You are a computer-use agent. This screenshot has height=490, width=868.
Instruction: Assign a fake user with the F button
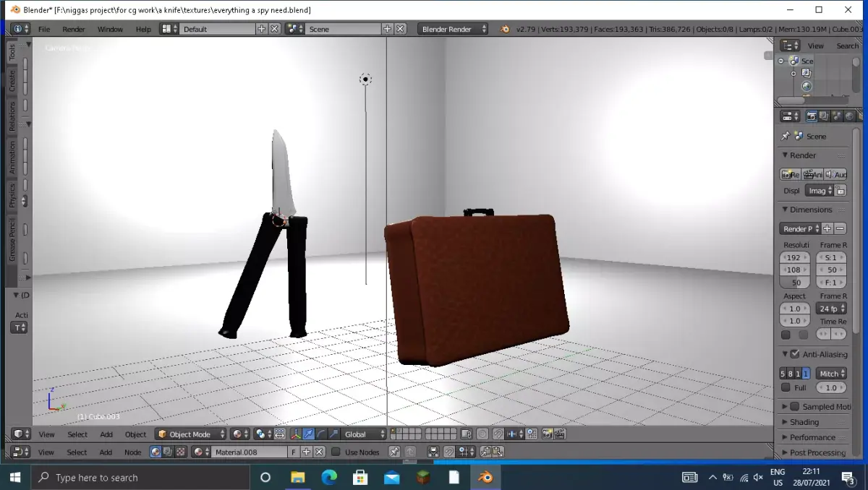(294, 451)
